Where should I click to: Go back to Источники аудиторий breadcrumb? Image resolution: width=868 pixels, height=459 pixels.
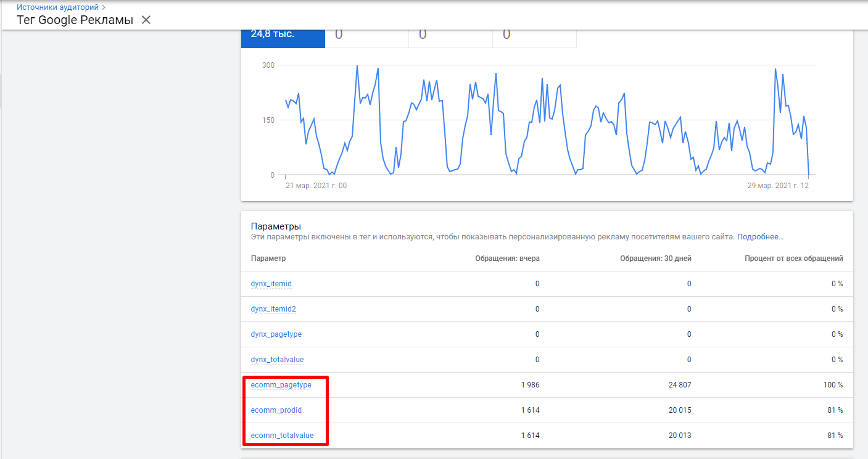point(57,7)
